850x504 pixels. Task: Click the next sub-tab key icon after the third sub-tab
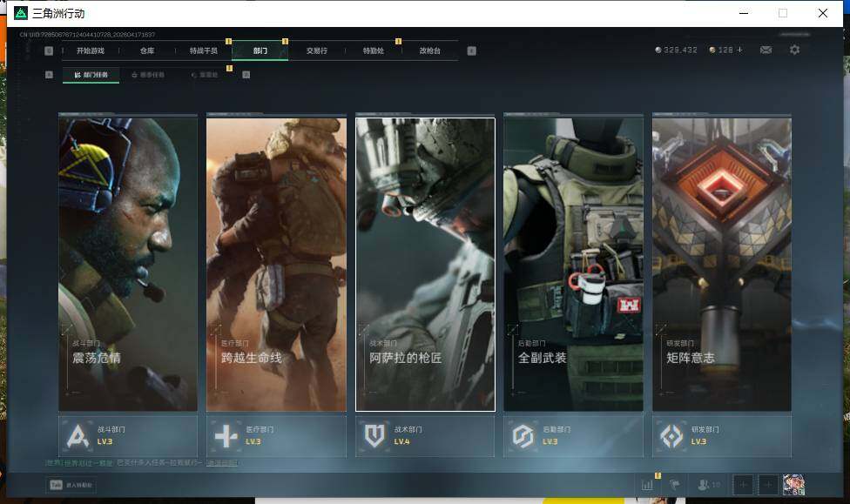pyautogui.click(x=246, y=75)
